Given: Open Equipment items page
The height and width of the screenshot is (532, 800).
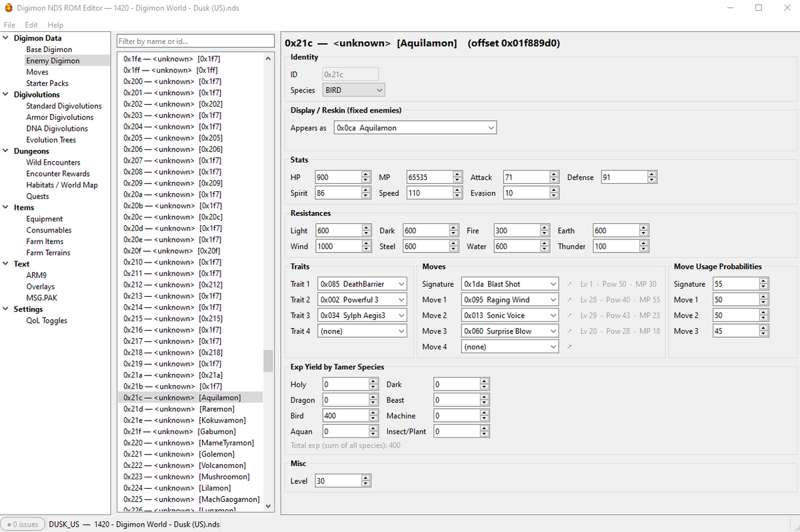Looking at the screenshot, I should point(45,219).
